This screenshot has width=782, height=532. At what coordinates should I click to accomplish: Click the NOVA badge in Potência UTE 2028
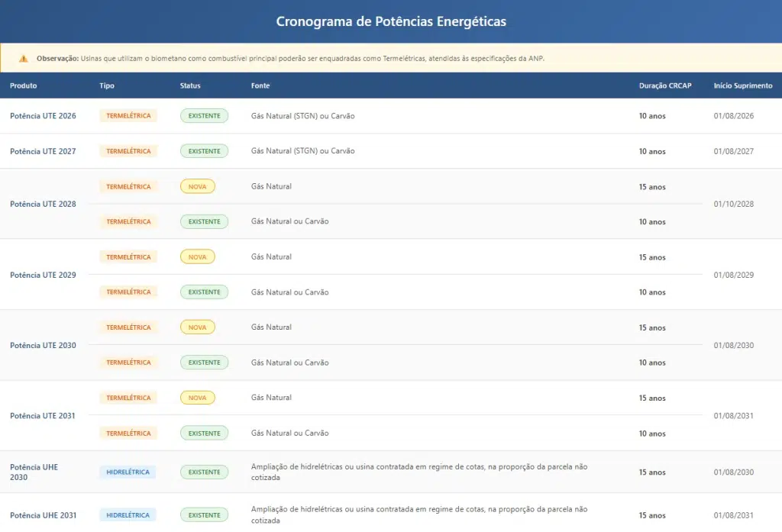[197, 186]
